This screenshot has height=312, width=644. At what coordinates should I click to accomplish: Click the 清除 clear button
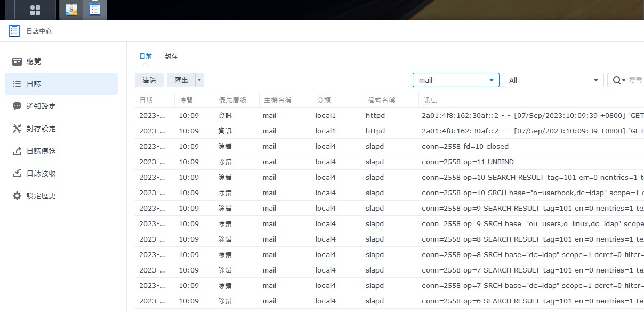point(149,80)
